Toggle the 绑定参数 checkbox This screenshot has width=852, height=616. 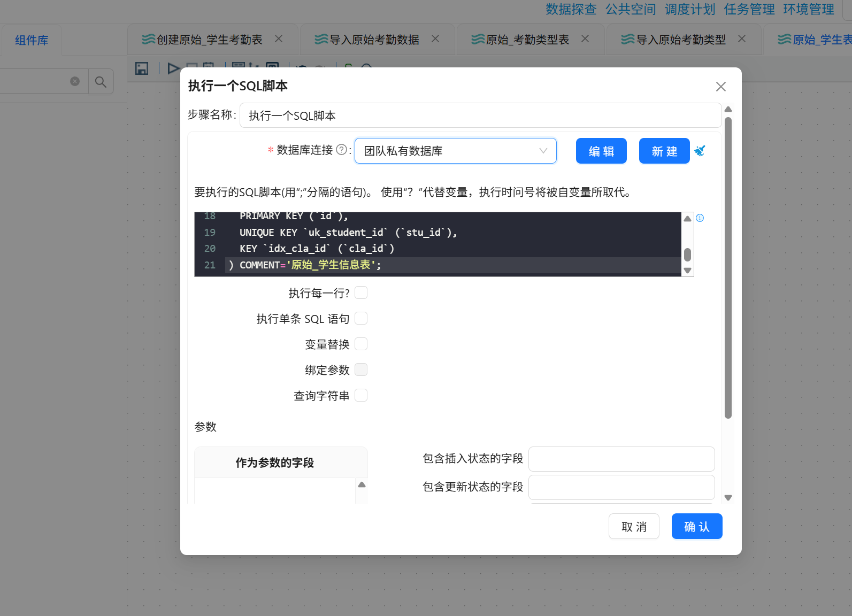(x=361, y=369)
